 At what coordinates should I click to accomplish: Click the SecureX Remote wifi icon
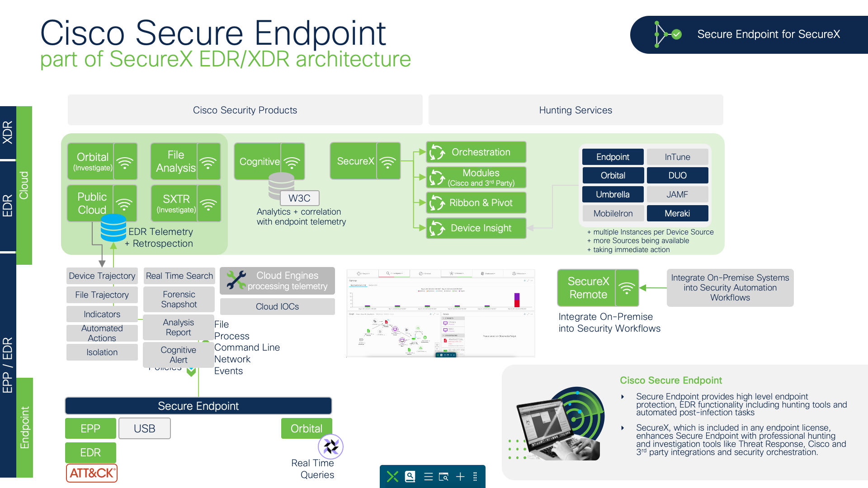(628, 287)
